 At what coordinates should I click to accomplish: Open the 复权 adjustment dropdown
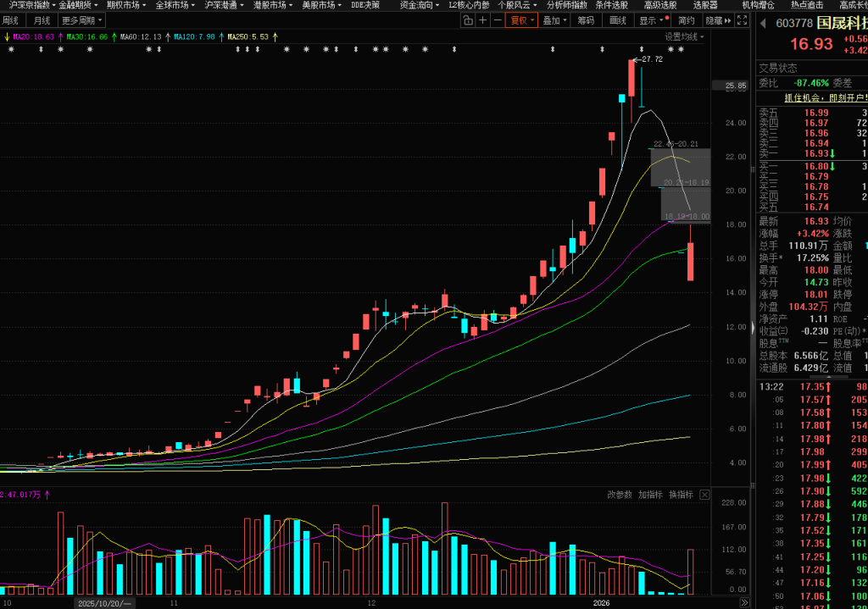(522, 20)
